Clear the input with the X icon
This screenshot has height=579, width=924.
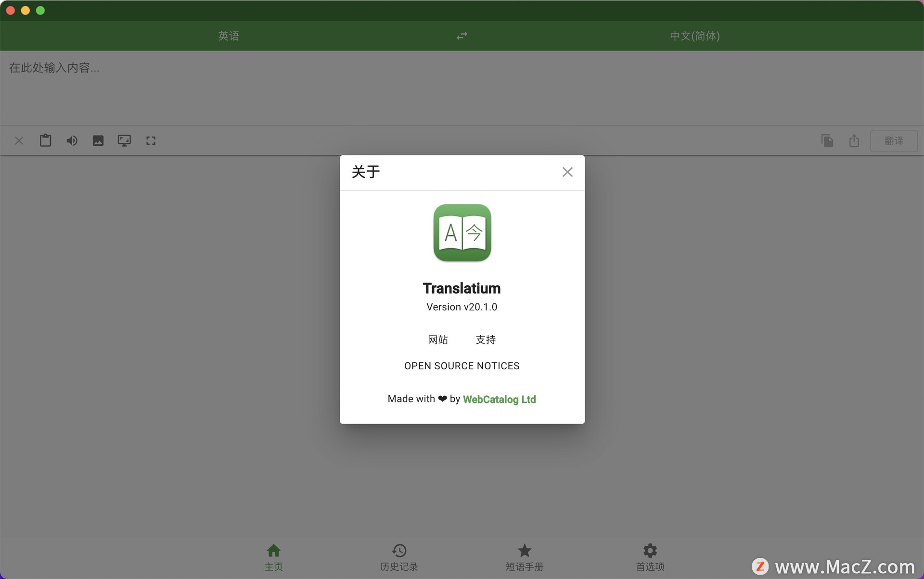19,141
